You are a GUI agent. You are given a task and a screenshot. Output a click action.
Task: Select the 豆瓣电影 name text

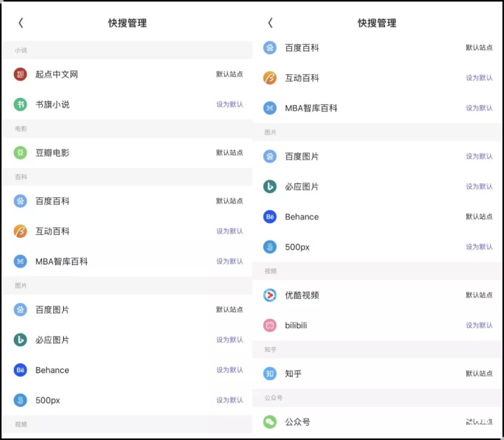52,152
